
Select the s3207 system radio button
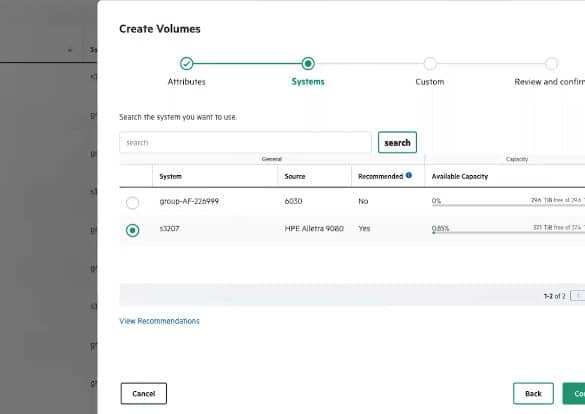point(132,230)
